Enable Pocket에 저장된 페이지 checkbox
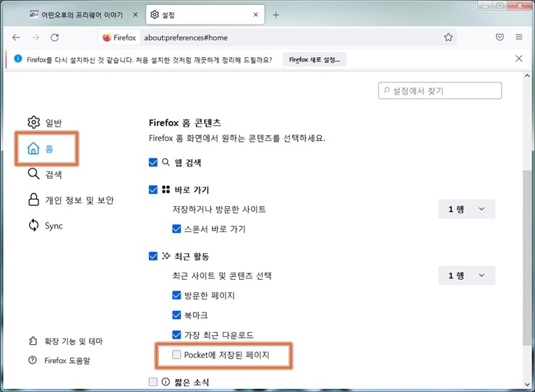Screen dimensions: 535x392 coord(176,355)
